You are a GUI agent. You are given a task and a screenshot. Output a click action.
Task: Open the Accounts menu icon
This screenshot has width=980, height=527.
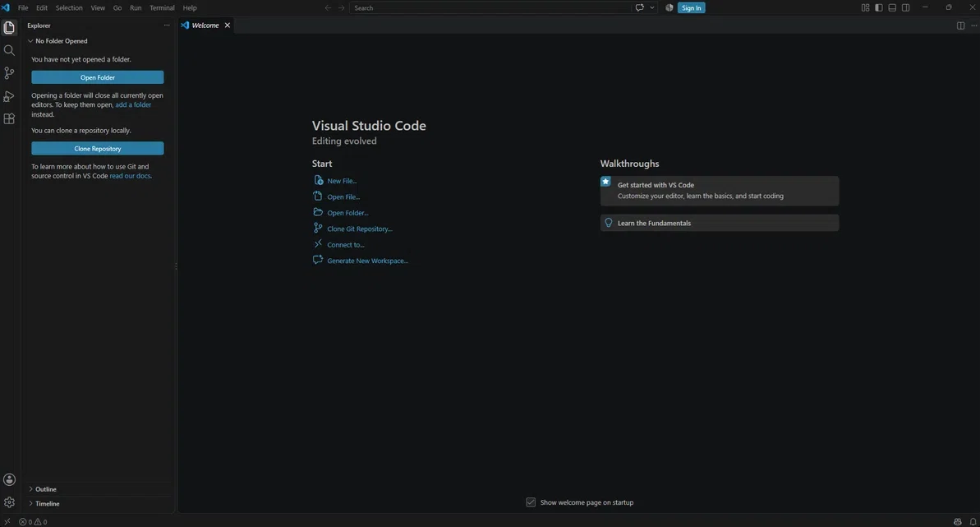[x=9, y=479]
